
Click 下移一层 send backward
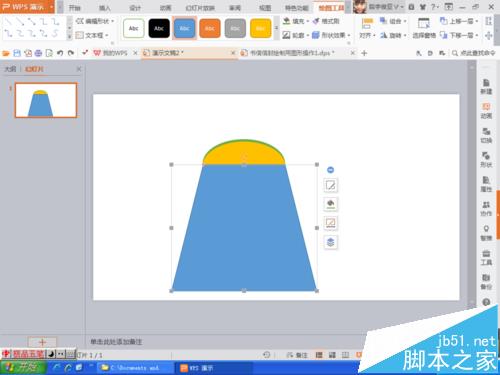[459, 35]
